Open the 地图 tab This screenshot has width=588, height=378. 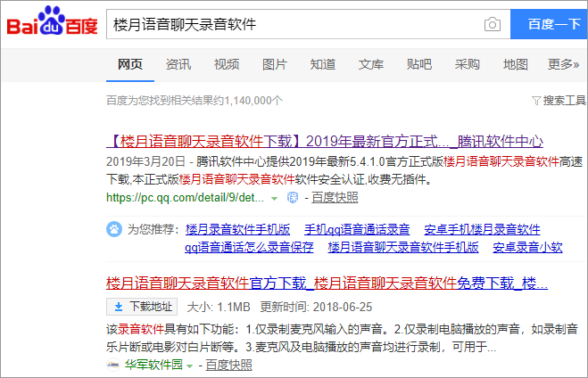point(516,64)
